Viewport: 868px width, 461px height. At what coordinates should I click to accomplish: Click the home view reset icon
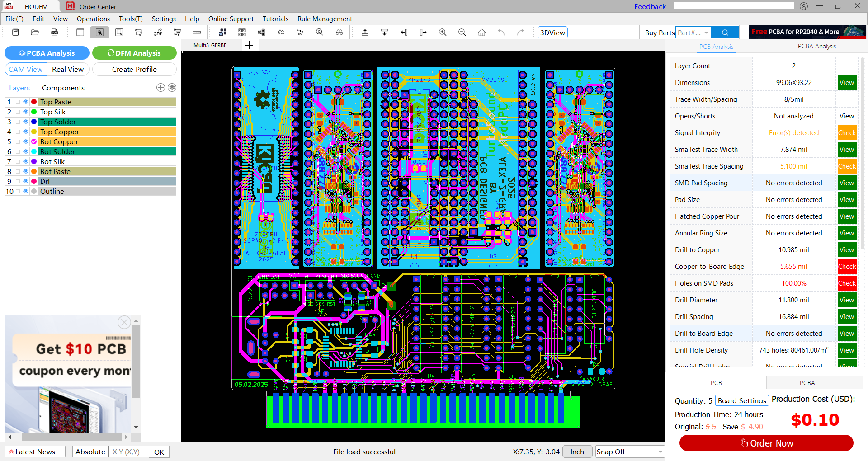[481, 33]
